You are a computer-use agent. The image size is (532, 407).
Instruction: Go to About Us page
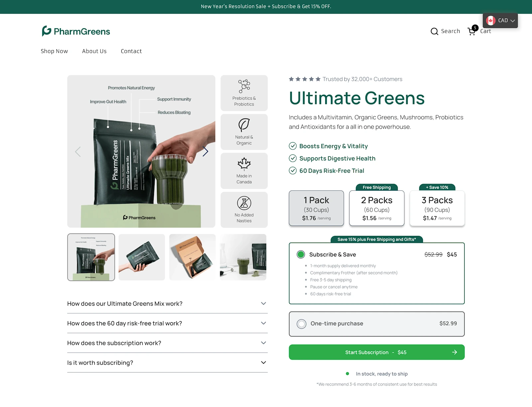click(x=94, y=51)
